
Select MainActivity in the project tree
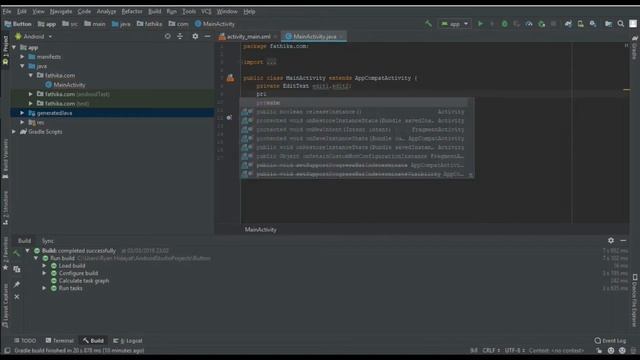65,85
